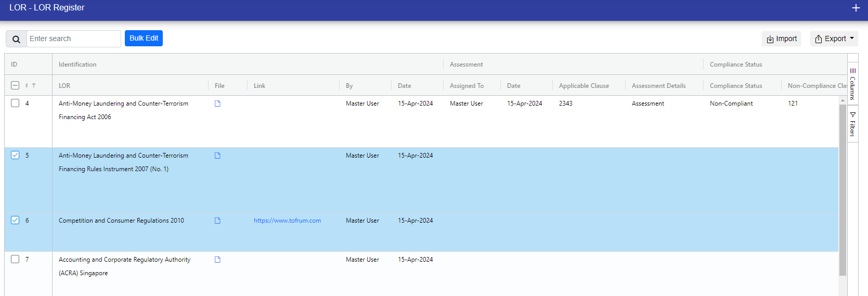This screenshot has width=868, height=296.
Task: Check the checkbox for row 4
Action: (x=15, y=103)
